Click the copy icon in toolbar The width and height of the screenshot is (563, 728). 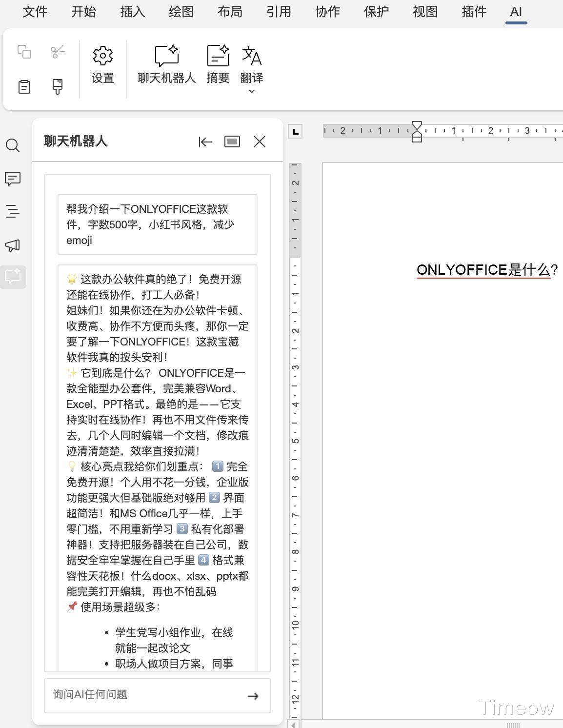point(24,52)
